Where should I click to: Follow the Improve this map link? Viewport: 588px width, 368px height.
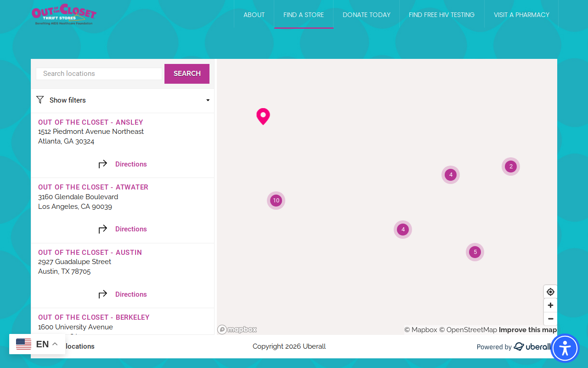pos(528,330)
